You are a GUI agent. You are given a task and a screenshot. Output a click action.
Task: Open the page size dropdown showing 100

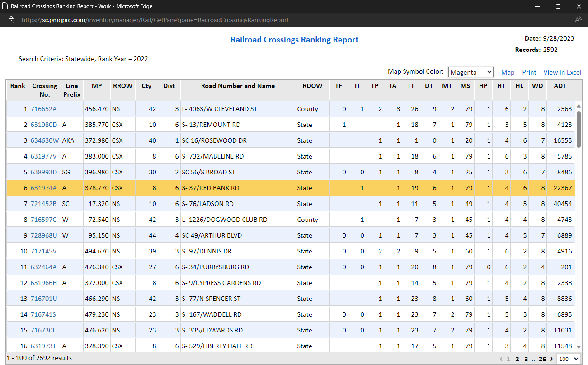[569, 359]
